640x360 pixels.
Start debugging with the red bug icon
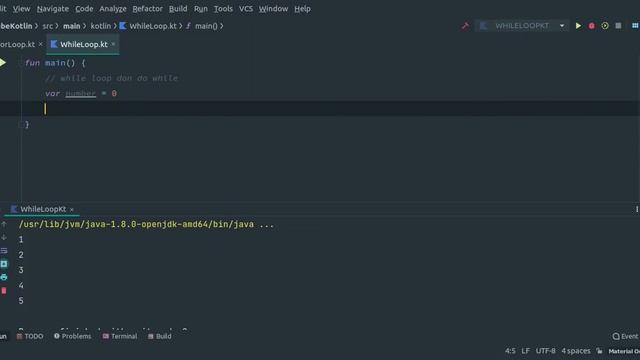[591, 26]
